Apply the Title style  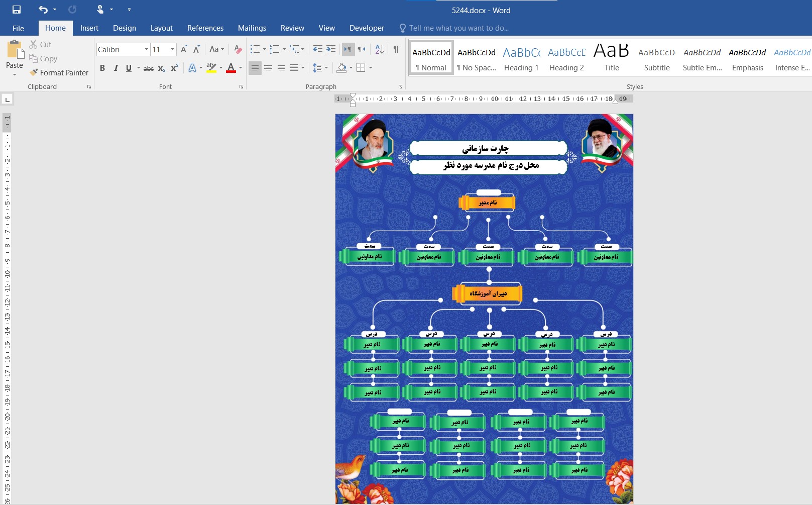coord(612,58)
